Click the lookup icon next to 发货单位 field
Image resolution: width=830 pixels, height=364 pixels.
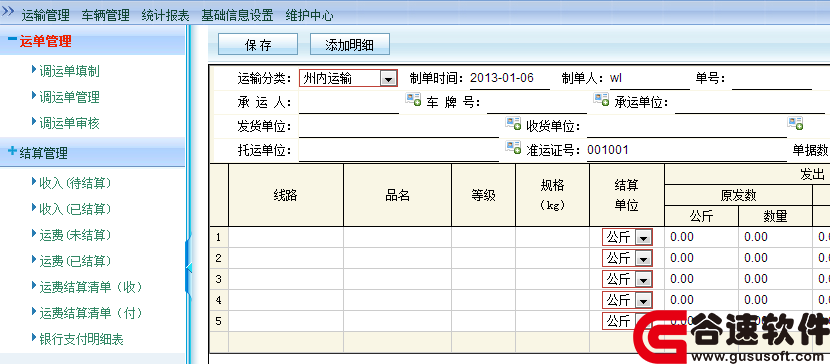click(513, 123)
